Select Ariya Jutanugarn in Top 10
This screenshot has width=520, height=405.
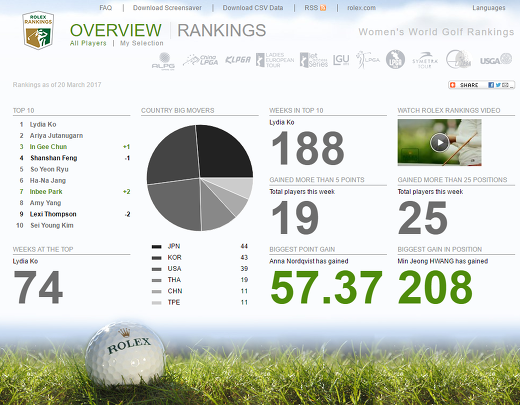coord(56,136)
